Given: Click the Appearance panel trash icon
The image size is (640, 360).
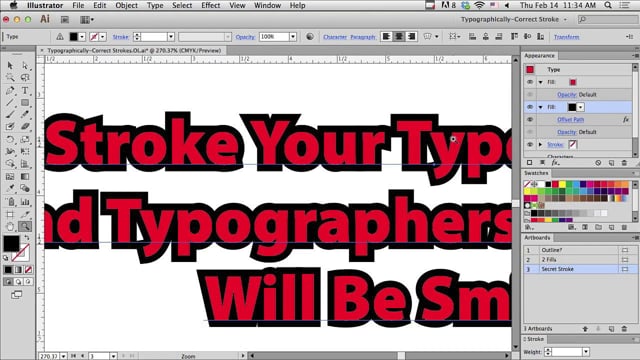Looking at the screenshot, I should pos(624,162).
